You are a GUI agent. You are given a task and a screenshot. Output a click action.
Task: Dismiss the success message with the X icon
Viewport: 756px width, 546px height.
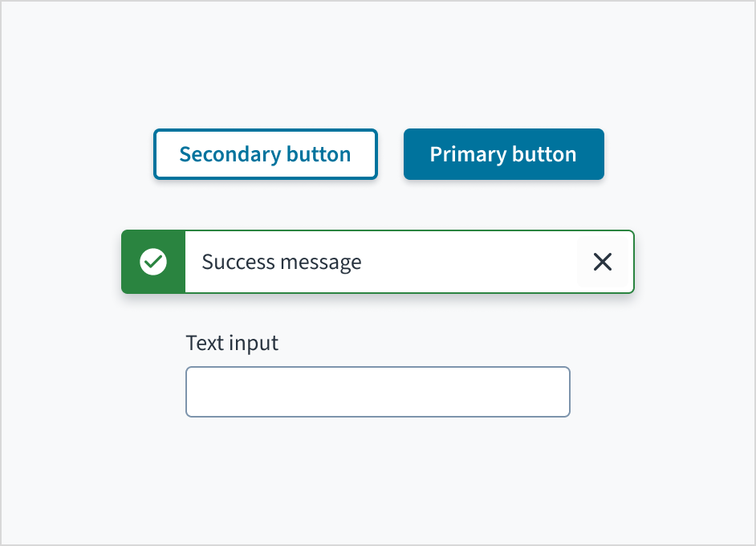(x=603, y=262)
